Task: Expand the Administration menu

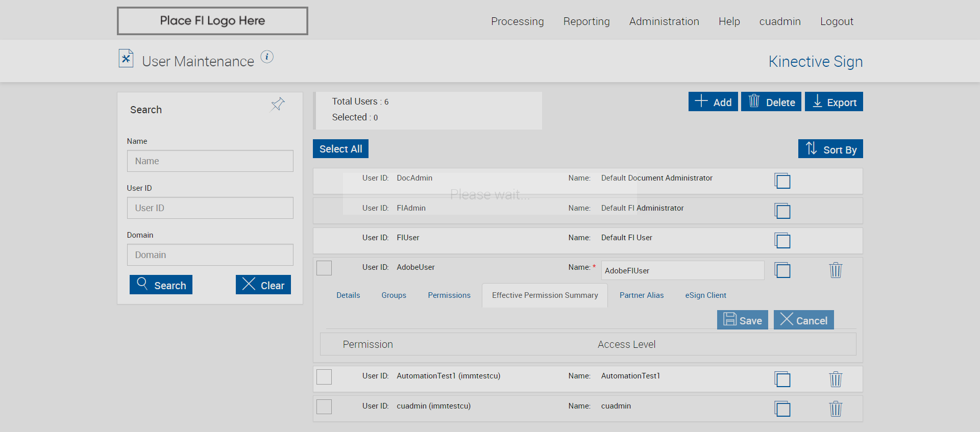Action: tap(664, 21)
